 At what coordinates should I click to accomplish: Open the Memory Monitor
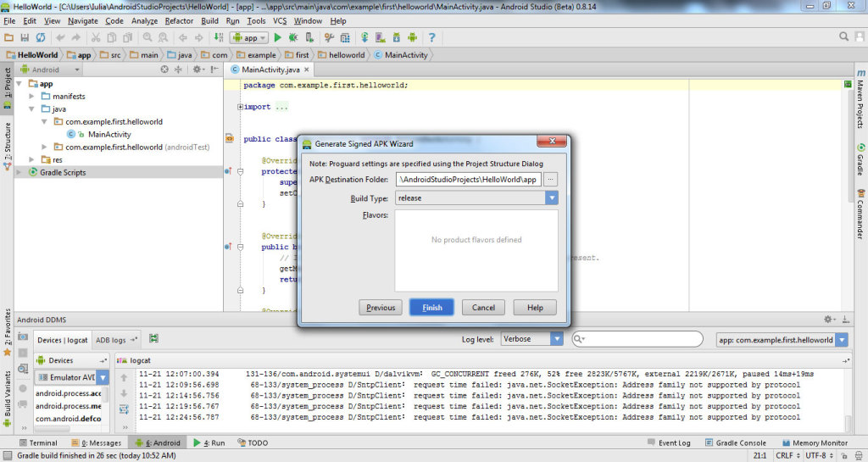coord(815,443)
